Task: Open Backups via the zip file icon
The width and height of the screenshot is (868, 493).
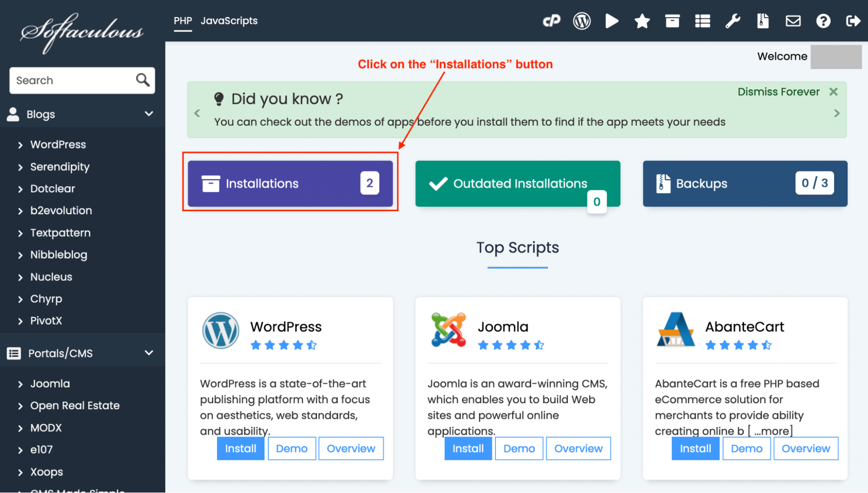Action: click(x=763, y=21)
